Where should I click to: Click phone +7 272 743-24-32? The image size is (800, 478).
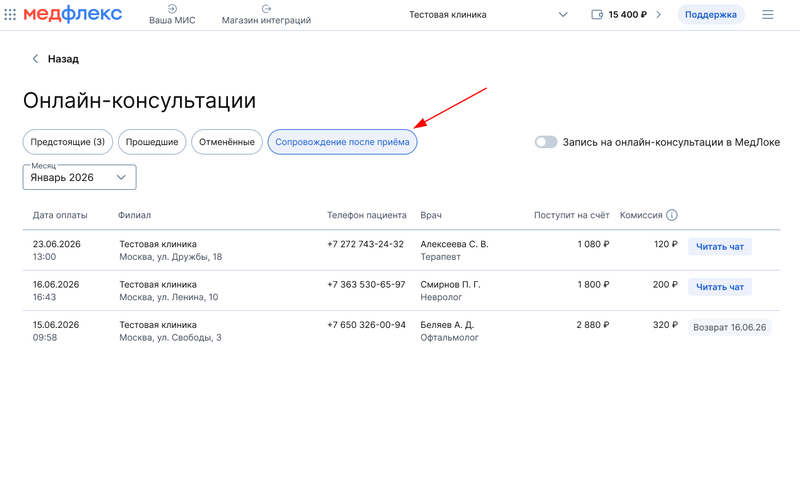coord(365,244)
